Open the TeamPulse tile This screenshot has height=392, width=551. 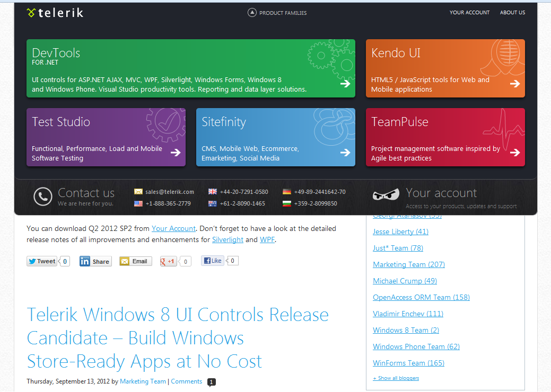point(445,137)
